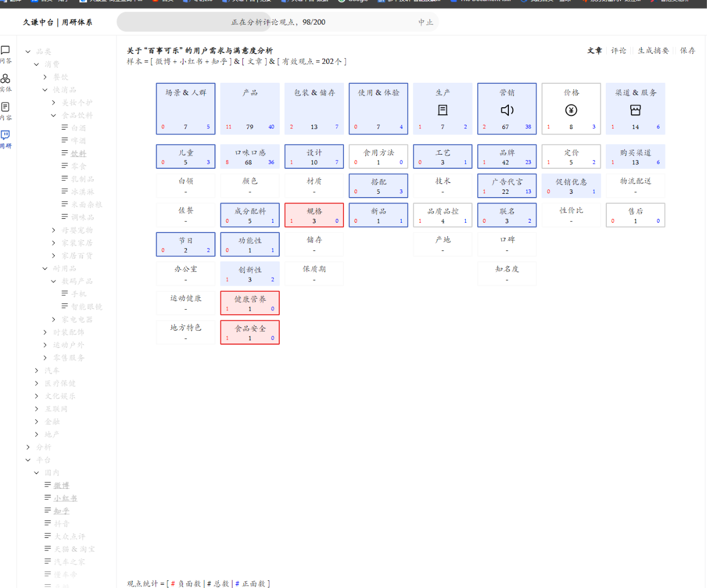Image resolution: width=707 pixels, height=588 pixels.
Task: Deselect the 微博 platform filter
Action: coord(62,485)
